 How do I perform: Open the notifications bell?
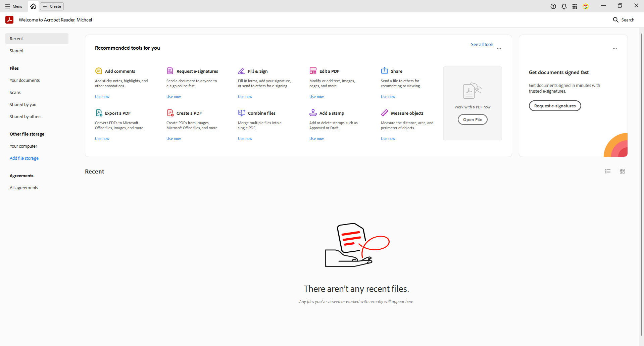pos(564,6)
